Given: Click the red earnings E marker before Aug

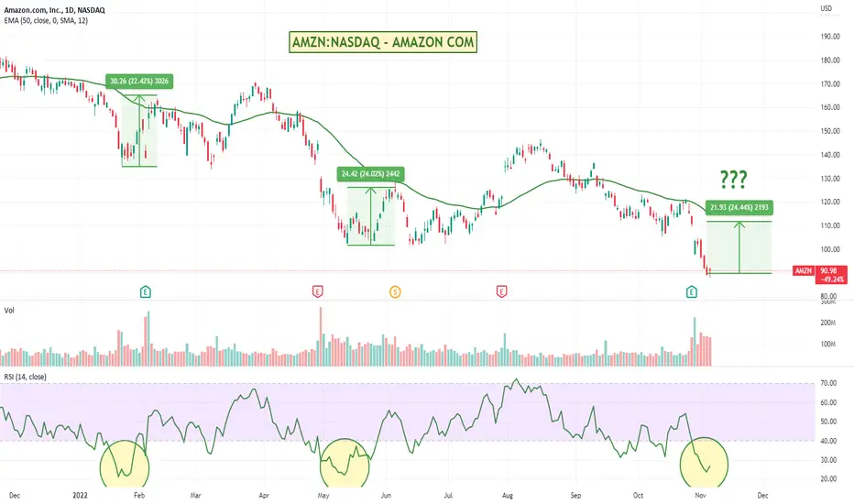Looking at the screenshot, I should click(x=501, y=292).
